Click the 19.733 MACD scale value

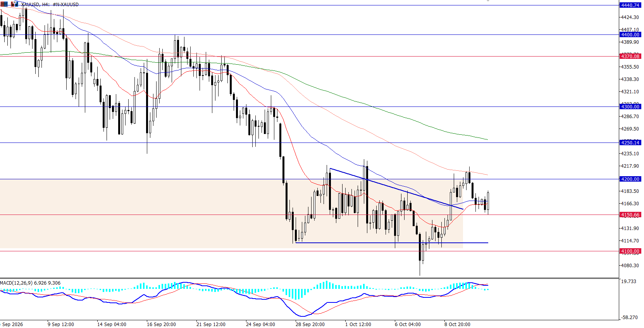(629, 282)
